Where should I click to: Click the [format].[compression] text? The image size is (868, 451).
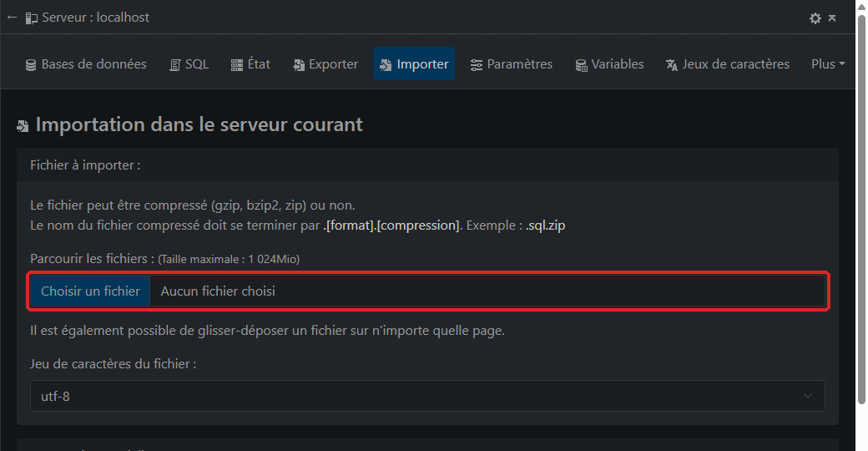point(391,225)
